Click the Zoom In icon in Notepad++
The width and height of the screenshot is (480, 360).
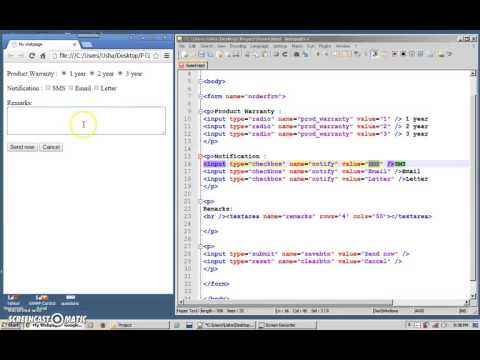click(318, 54)
